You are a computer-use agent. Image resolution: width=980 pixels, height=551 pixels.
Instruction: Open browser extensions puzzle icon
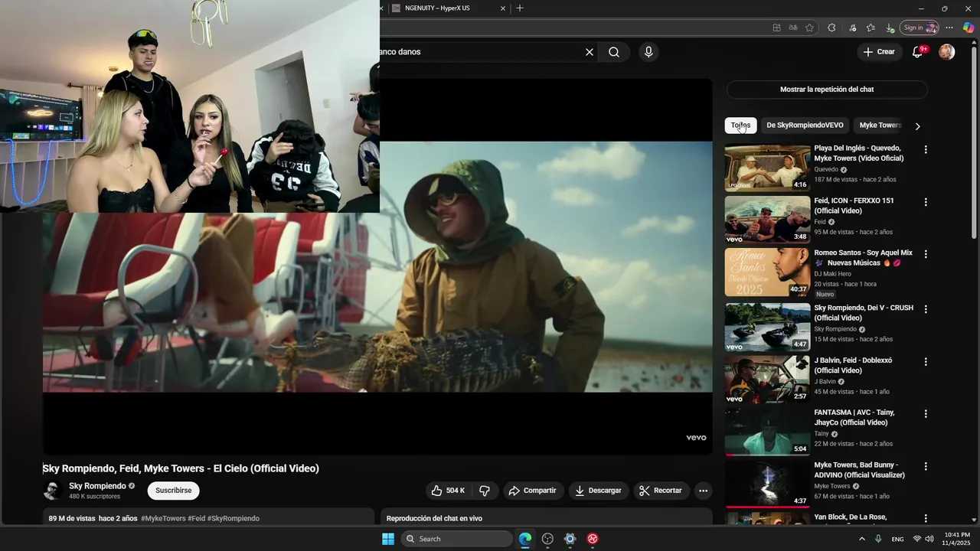coord(831,28)
